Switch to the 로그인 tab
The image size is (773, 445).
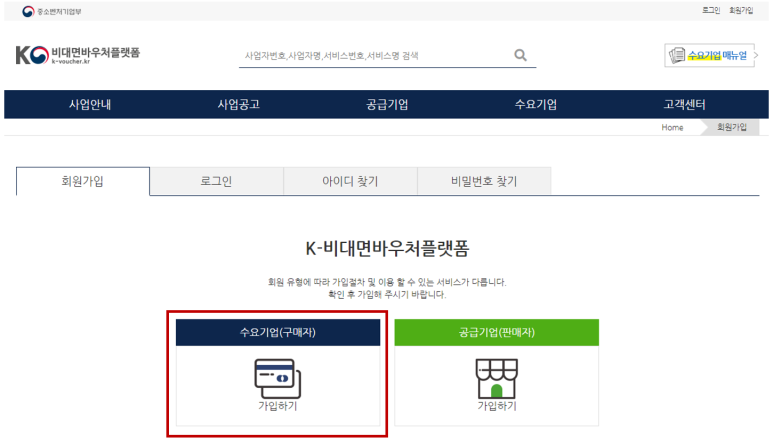point(216,181)
